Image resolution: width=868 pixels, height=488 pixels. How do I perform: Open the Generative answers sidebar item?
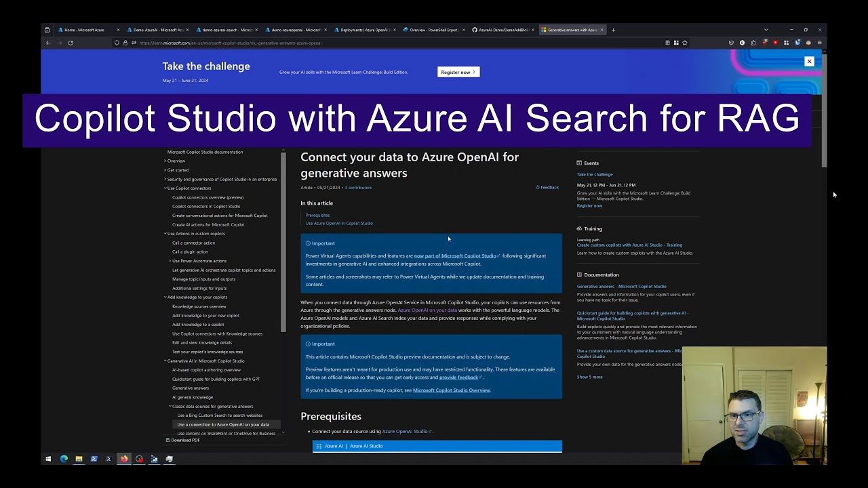point(191,388)
